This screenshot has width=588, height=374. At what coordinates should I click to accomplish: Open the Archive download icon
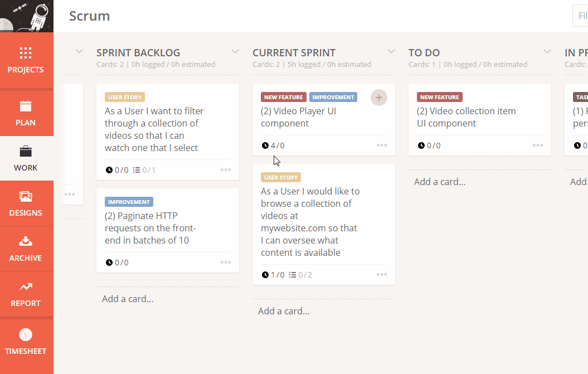(26, 242)
